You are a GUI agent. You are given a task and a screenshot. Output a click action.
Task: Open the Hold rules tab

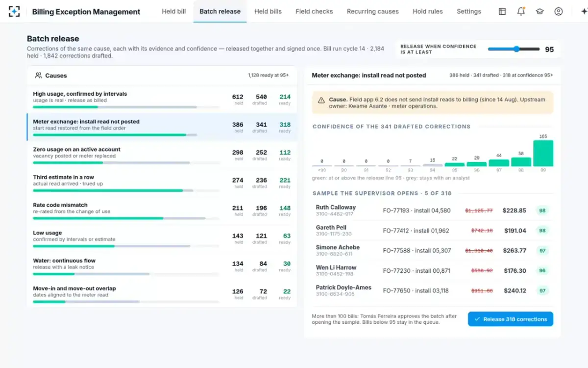click(x=428, y=11)
